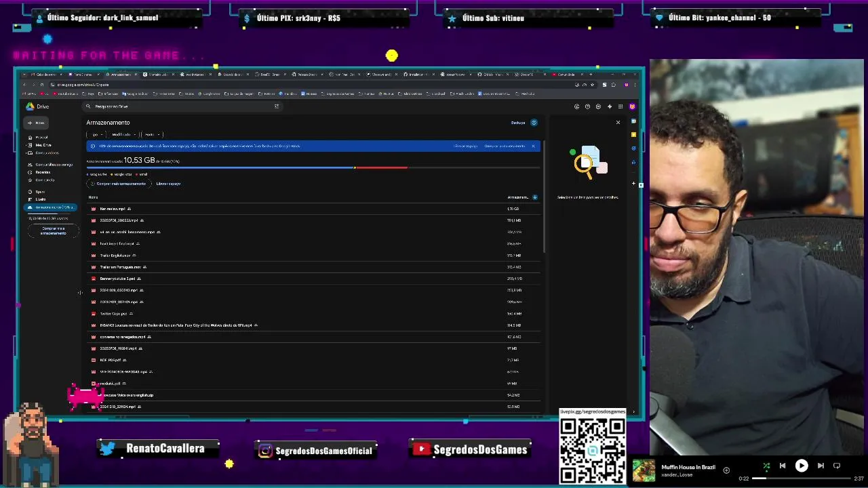Viewport: 868px width, 488px height.
Task: Click Liberar espaço link below usage bar
Action: tap(168, 184)
